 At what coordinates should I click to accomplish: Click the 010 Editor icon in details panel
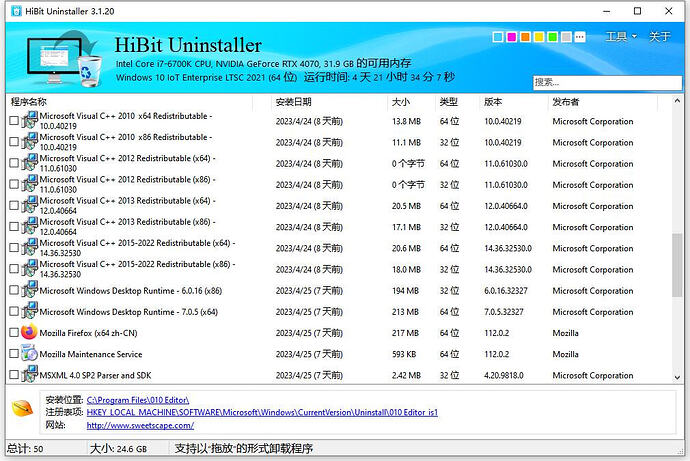(x=22, y=408)
